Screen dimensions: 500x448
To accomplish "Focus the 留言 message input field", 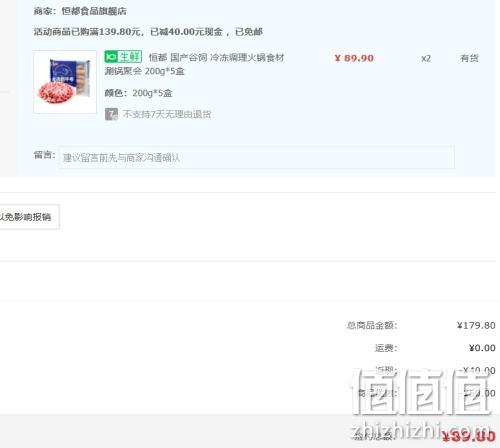I will [x=257, y=157].
